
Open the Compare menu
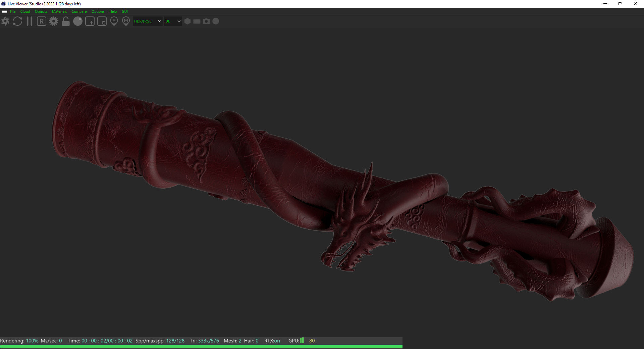(x=79, y=11)
